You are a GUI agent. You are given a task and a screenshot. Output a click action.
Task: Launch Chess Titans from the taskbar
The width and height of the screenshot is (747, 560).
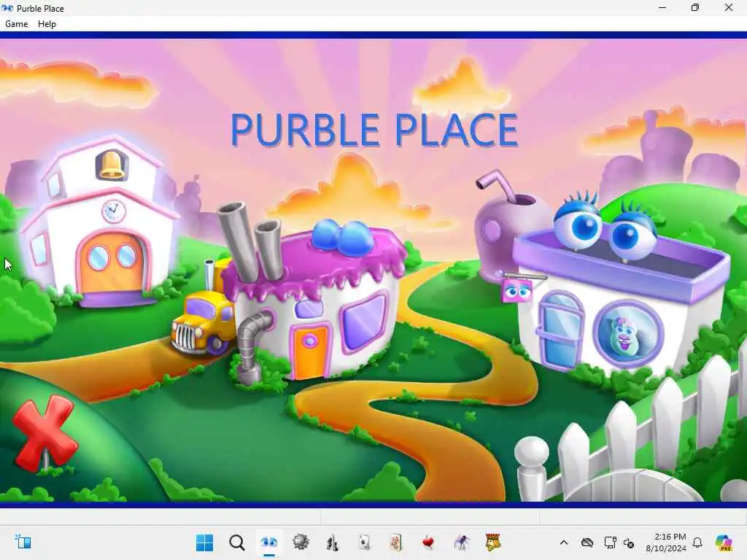(x=333, y=542)
